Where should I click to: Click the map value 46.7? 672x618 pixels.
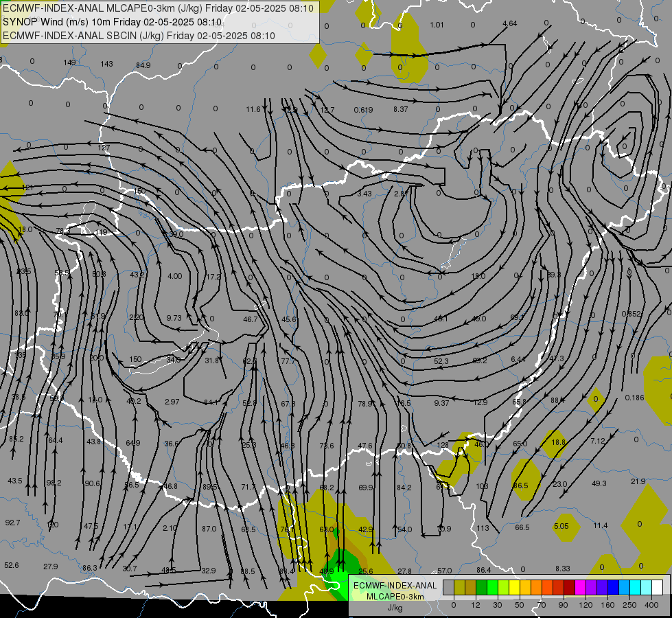tap(251, 319)
